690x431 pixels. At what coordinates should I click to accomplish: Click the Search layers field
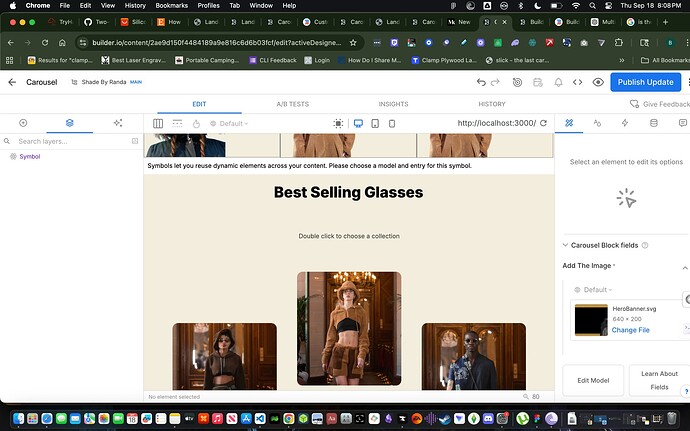(73, 141)
